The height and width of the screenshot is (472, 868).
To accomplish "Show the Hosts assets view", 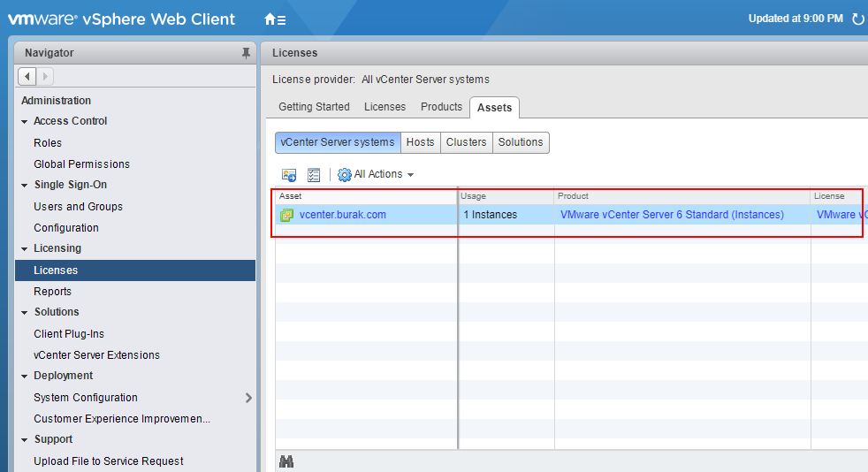I will (420, 142).
